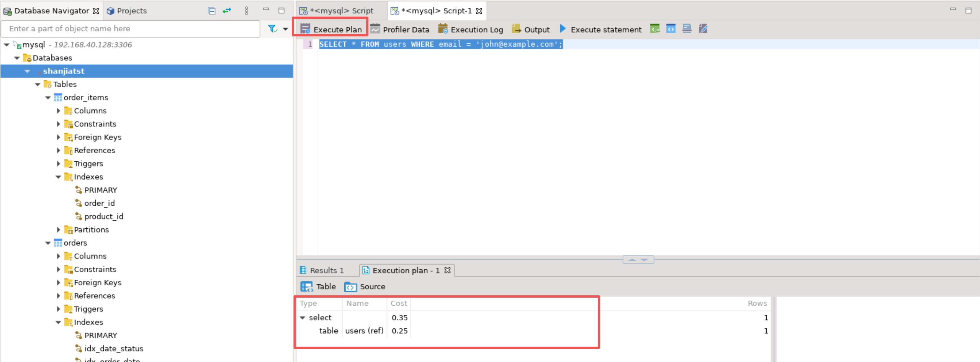The width and height of the screenshot is (980, 362).
Task: Click the Collapse All icon in Database Navigator
Action: tap(211, 11)
